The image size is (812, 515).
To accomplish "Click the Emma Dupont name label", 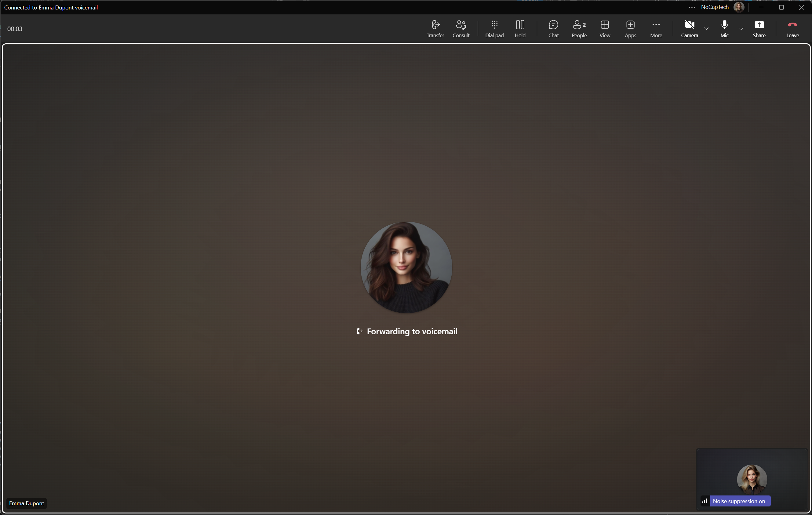I will [x=27, y=503].
